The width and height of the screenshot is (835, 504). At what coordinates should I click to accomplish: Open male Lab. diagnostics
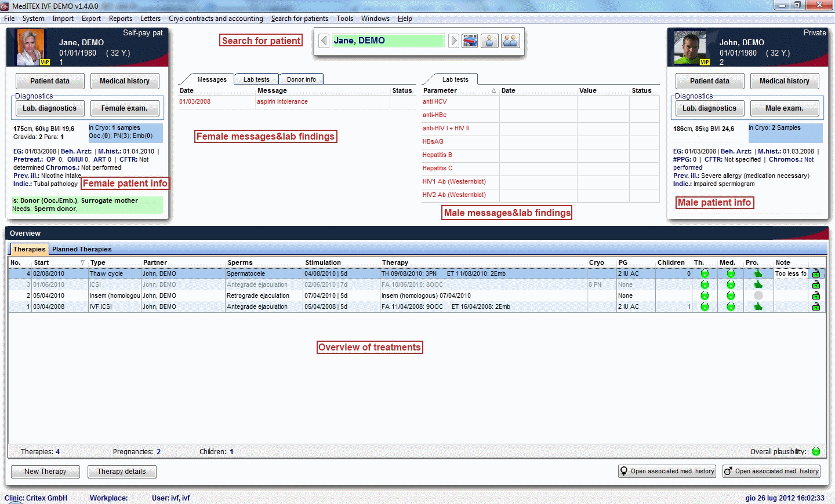[710, 108]
